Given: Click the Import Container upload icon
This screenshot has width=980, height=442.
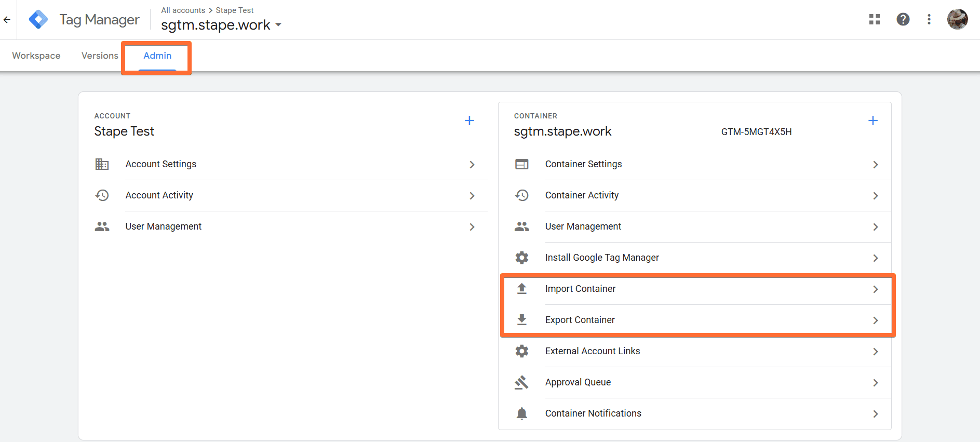Looking at the screenshot, I should click(522, 289).
